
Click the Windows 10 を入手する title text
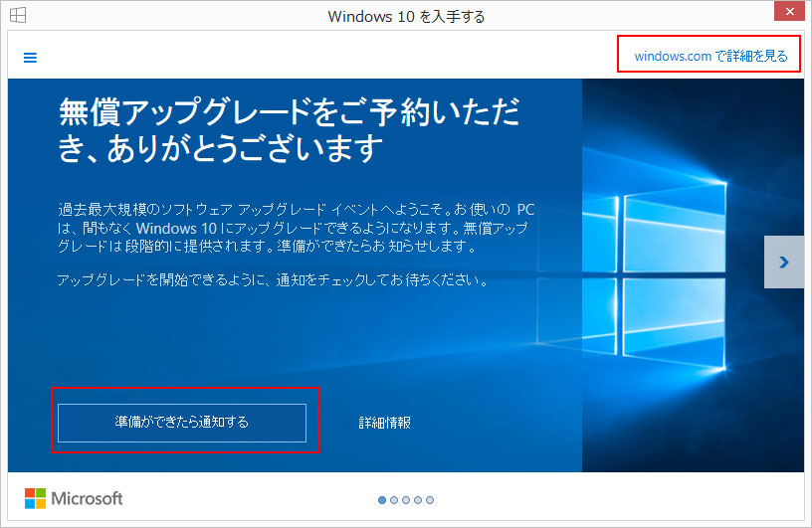coord(406,17)
